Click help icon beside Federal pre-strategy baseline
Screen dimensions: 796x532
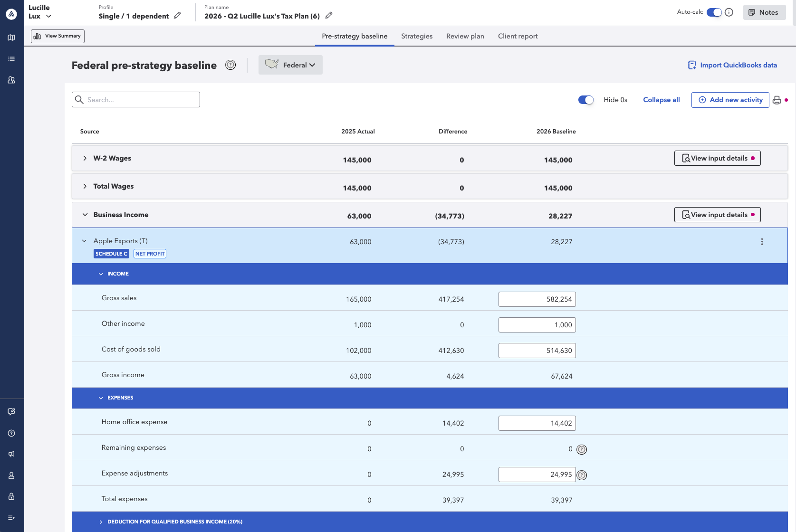tap(230, 65)
